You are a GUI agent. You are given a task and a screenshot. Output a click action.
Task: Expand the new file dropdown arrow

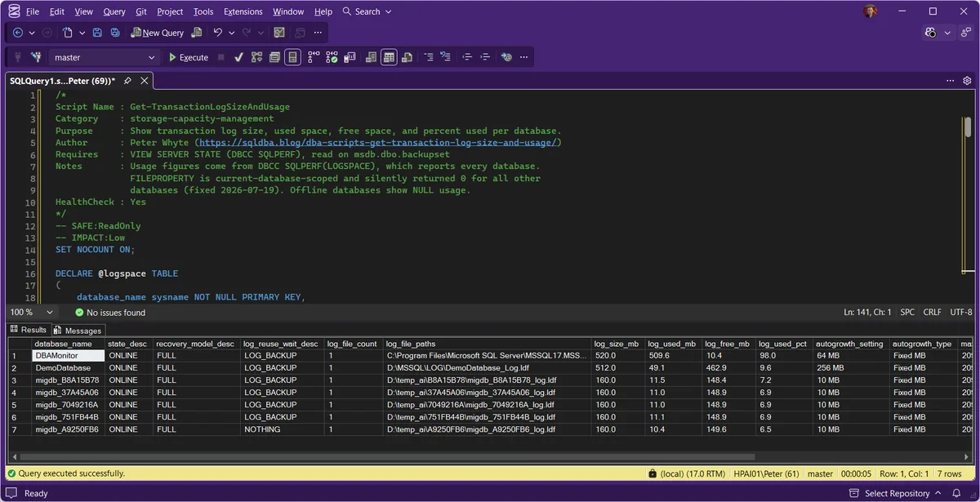pyautogui.click(x=81, y=33)
